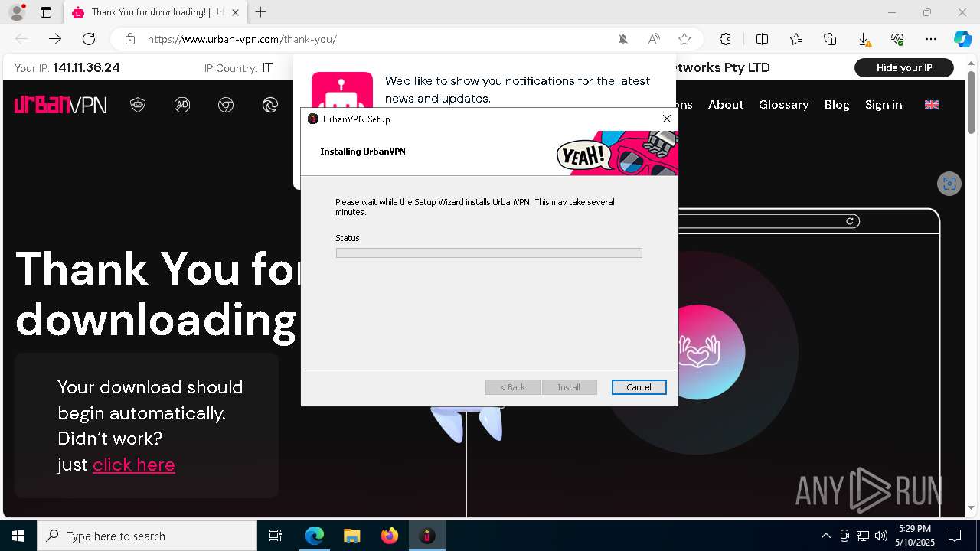Show hidden system tray icons
Viewport: 980px width, 551px height.
pyautogui.click(x=825, y=536)
